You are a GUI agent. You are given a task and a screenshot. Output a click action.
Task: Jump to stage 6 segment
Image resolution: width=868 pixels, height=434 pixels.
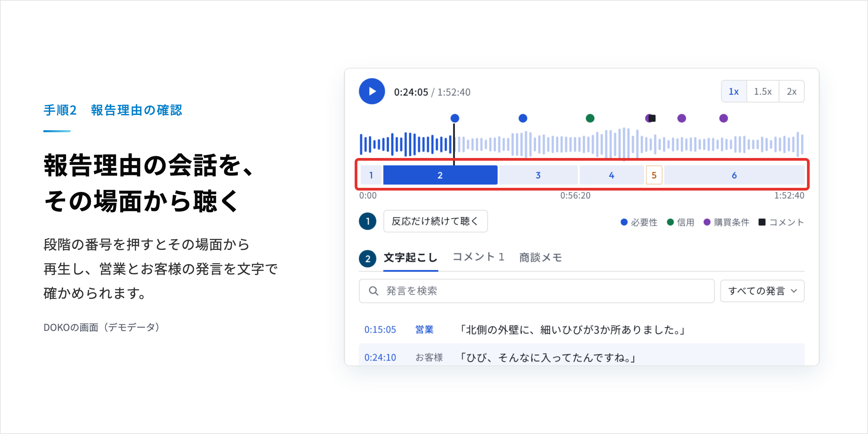[734, 175]
